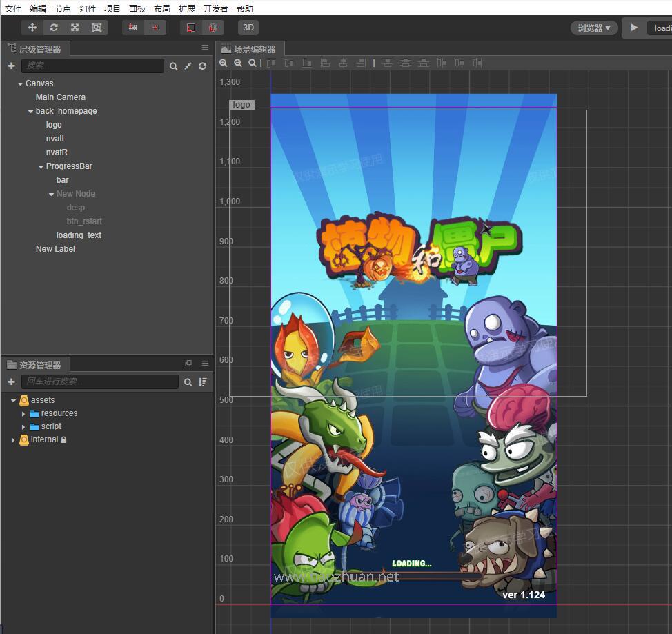This screenshot has width=672, height=634.
Task: Focus the asset manager search field
Action: coord(100,382)
